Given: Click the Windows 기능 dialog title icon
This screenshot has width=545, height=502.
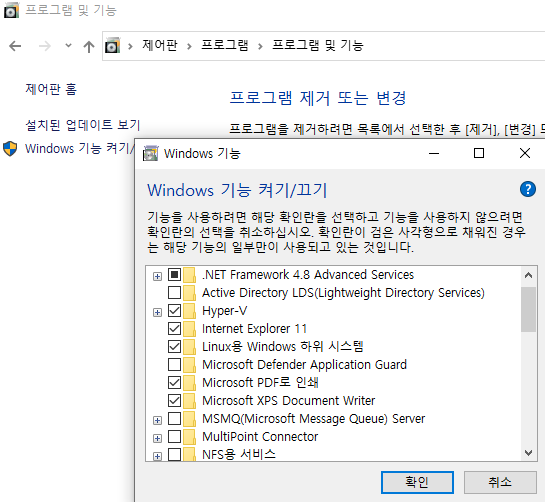Looking at the screenshot, I should [151, 153].
